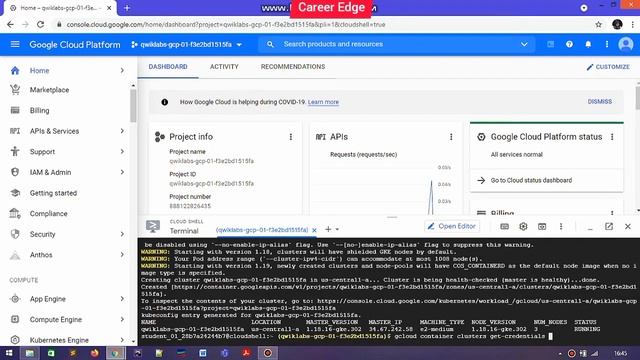Click the Billing icon in sidebar
The width and height of the screenshot is (640, 360).
coord(15,110)
